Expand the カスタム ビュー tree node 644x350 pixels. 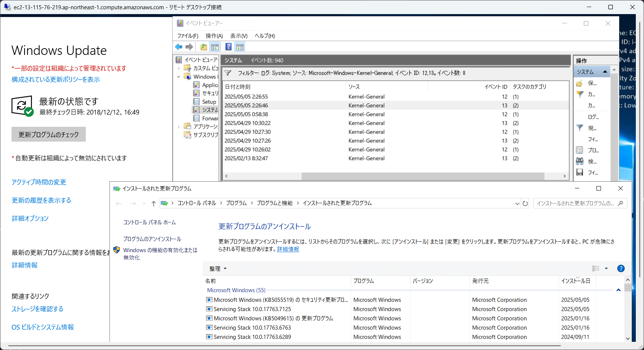[x=179, y=68]
